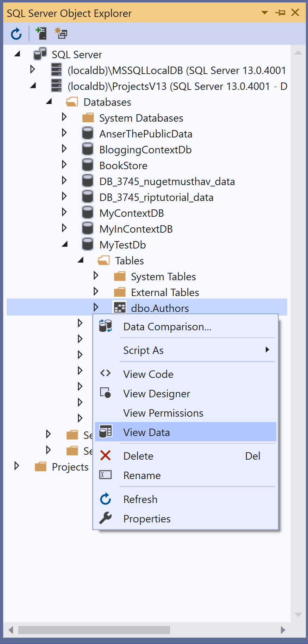
Task: Expand the DB_3745_nugetmusthav_data database
Action: coord(64,180)
